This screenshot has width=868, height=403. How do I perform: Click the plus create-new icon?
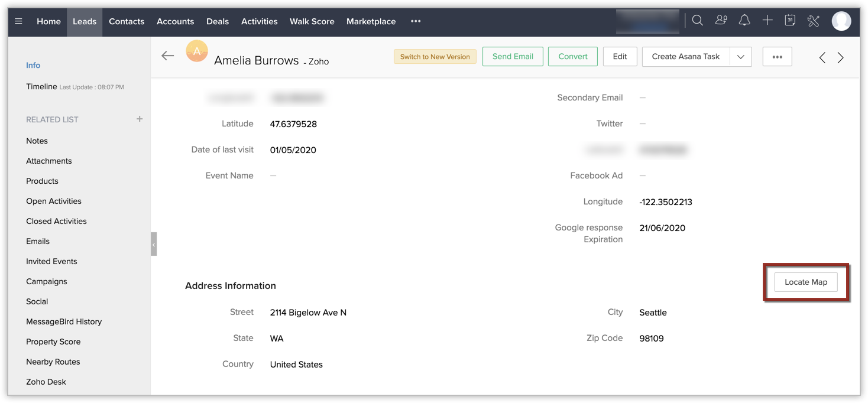click(767, 21)
